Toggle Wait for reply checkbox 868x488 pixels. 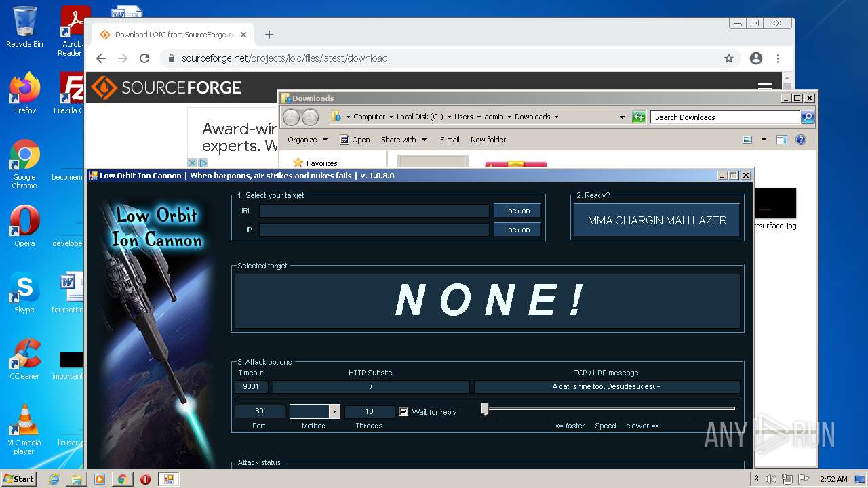(x=404, y=412)
